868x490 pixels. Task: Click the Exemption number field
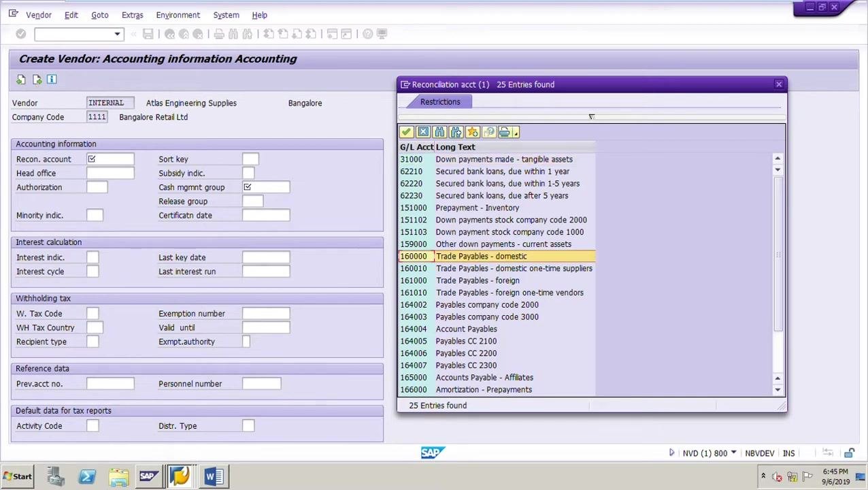(265, 314)
